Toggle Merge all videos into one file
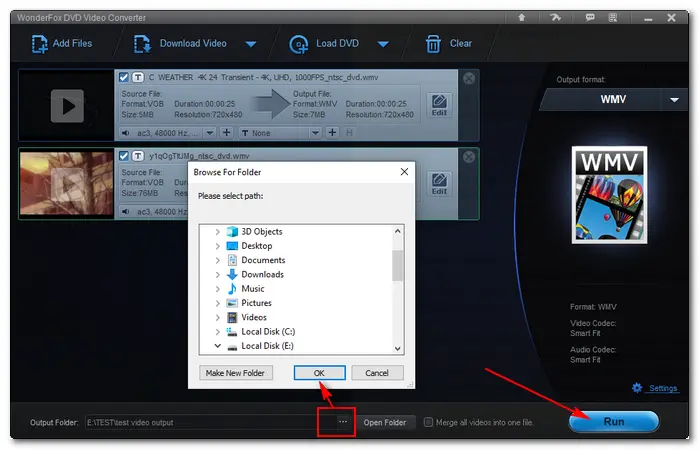The height and width of the screenshot is (450, 700). point(428,422)
